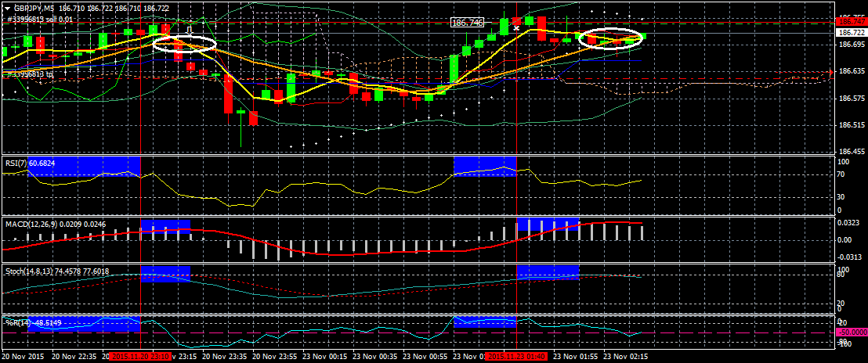Click the boxed 186.746 price label

468,23
